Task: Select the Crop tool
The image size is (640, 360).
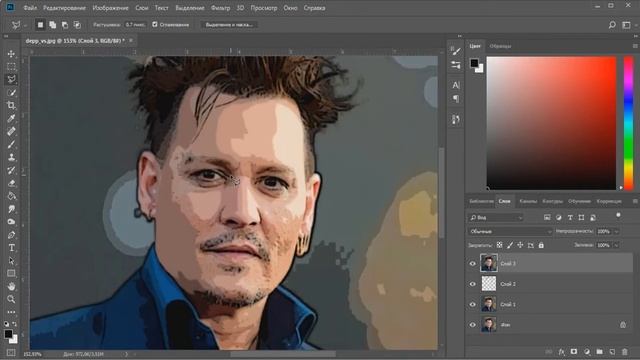Action: click(11, 105)
